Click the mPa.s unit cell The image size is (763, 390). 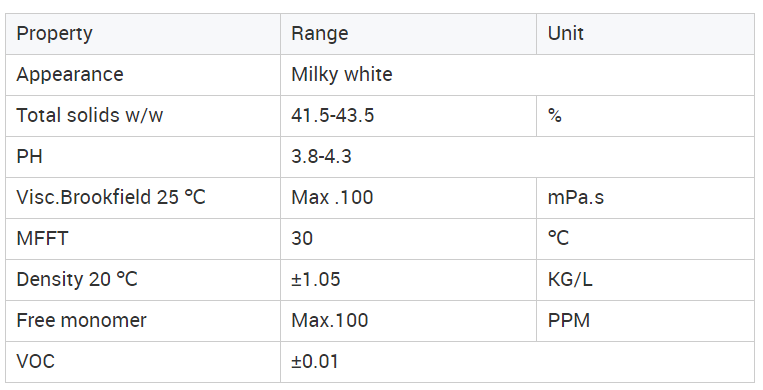[x=645, y=198]
